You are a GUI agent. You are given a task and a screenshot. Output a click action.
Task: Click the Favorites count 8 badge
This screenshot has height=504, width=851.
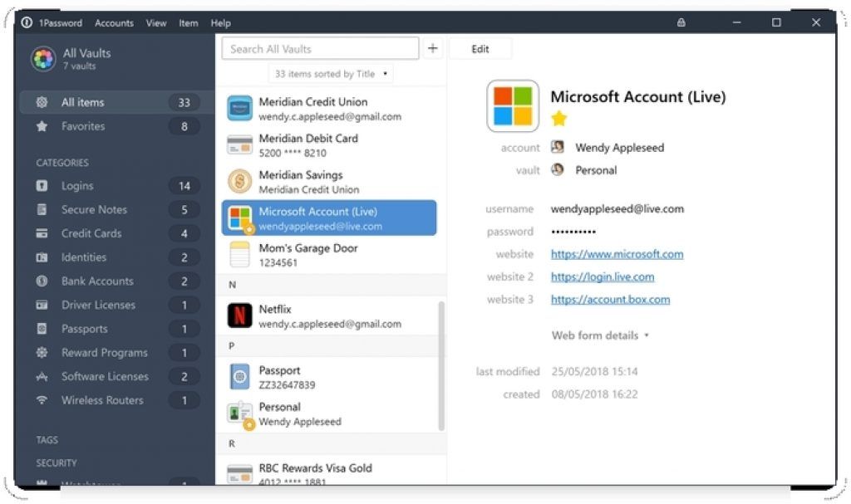click(184, 126)
